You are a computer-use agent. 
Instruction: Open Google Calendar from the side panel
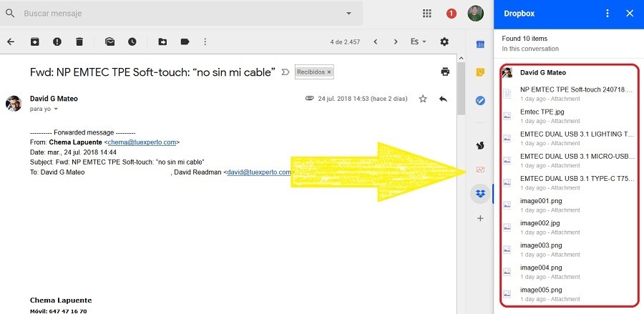[481, 45]
